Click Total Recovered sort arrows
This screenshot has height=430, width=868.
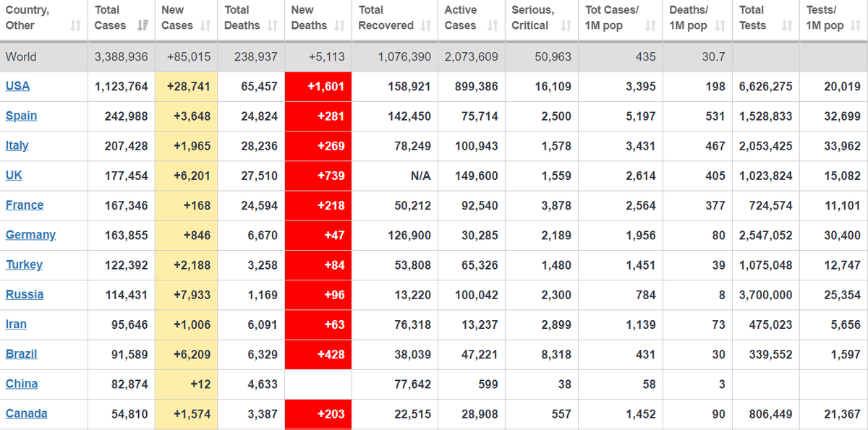pyautogui.click(x=426, y=26)
